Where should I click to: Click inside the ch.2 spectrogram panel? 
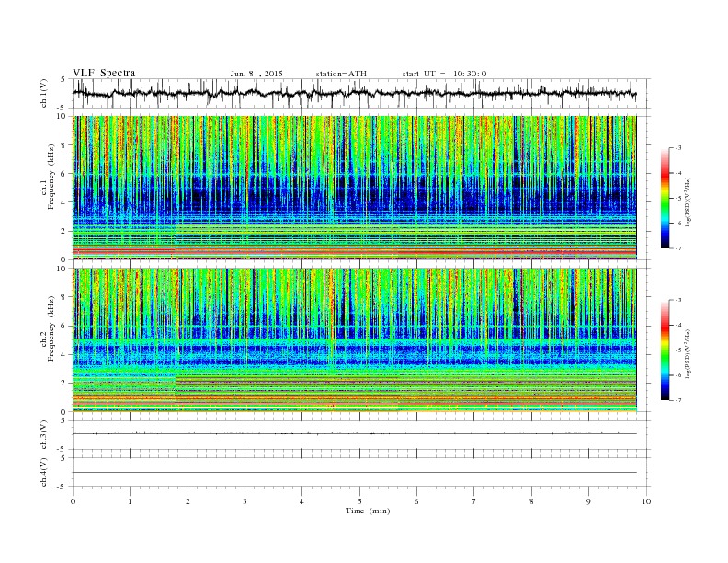click(x=354, y=340)
